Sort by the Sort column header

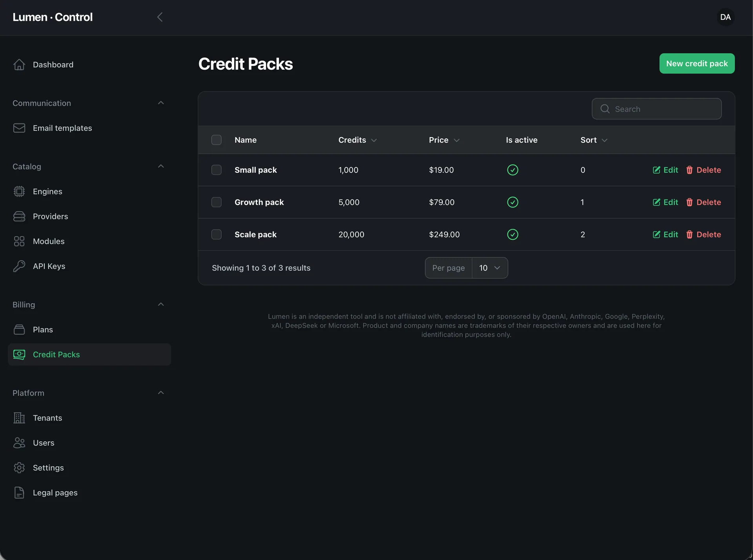[594, 140]
